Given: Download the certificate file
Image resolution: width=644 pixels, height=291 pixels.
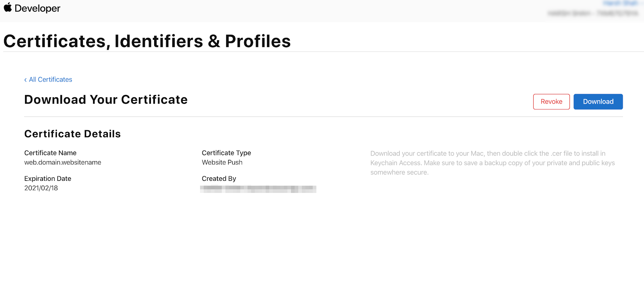Looking at the screenshot, I should click(598, 102).
